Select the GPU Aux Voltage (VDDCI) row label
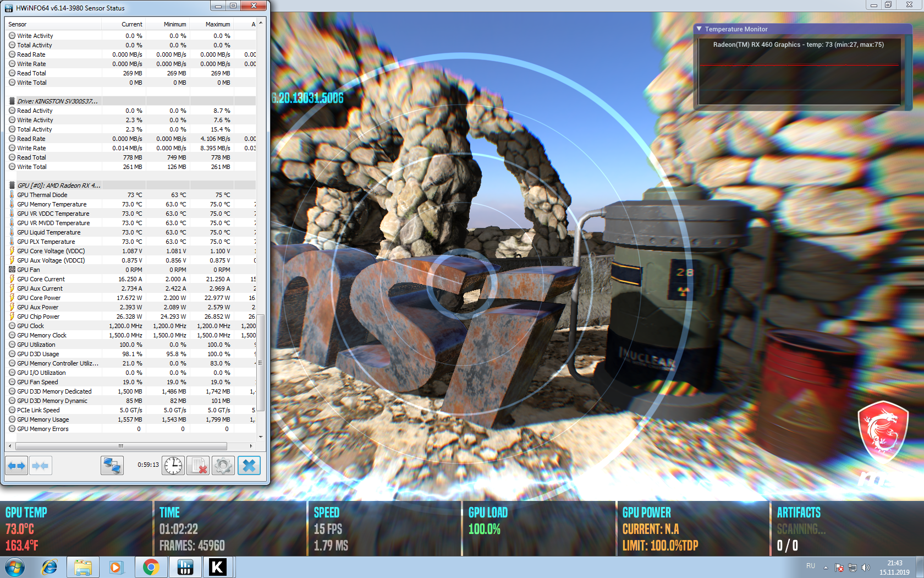The height and width of the screenshot is (578, 924). coord(51,260)
